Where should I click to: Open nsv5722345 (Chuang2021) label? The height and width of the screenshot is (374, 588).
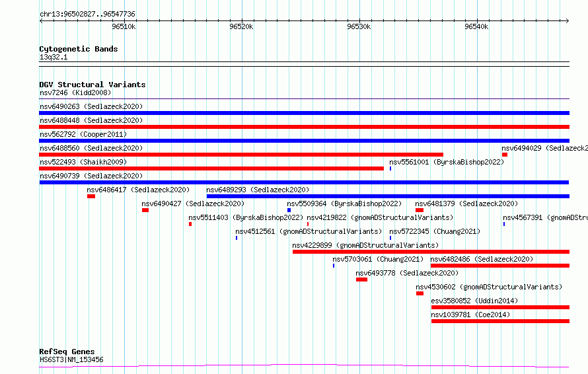[x=435, y=231]
